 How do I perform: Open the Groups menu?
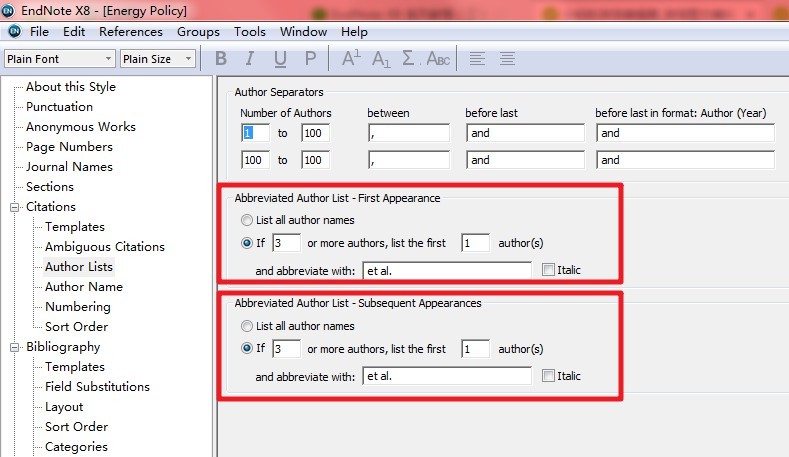tap(198, 32)
